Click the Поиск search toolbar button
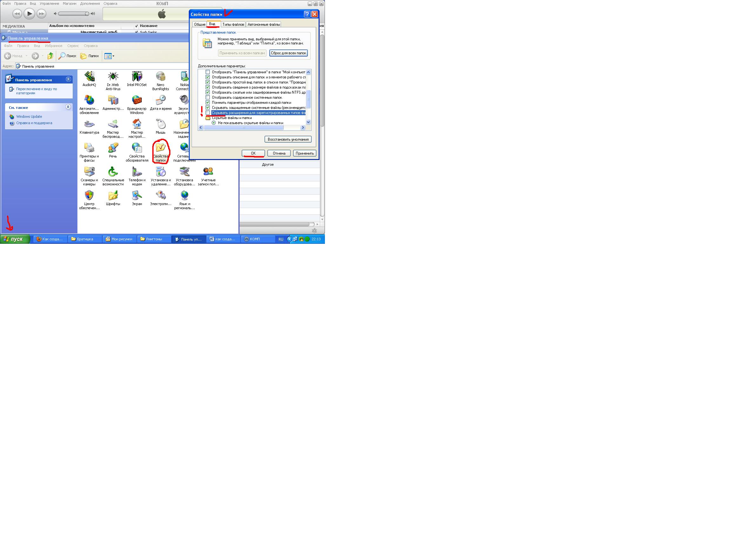This screenshot has height=560, width=746. pyautogui.click(x=68, y=56)
